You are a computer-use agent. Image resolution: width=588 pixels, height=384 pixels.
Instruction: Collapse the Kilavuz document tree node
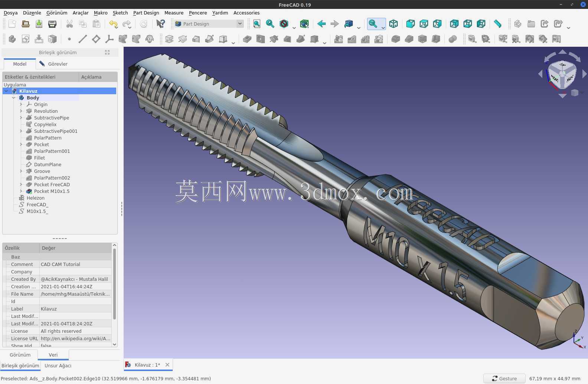click(x=6, y=91)
